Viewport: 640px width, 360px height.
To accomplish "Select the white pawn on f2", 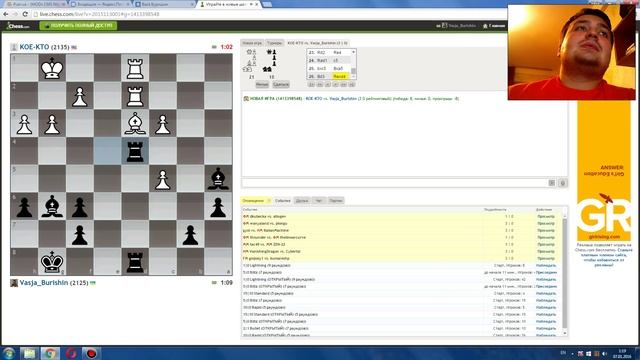I will pyautogui.click(x=80, y=96).
